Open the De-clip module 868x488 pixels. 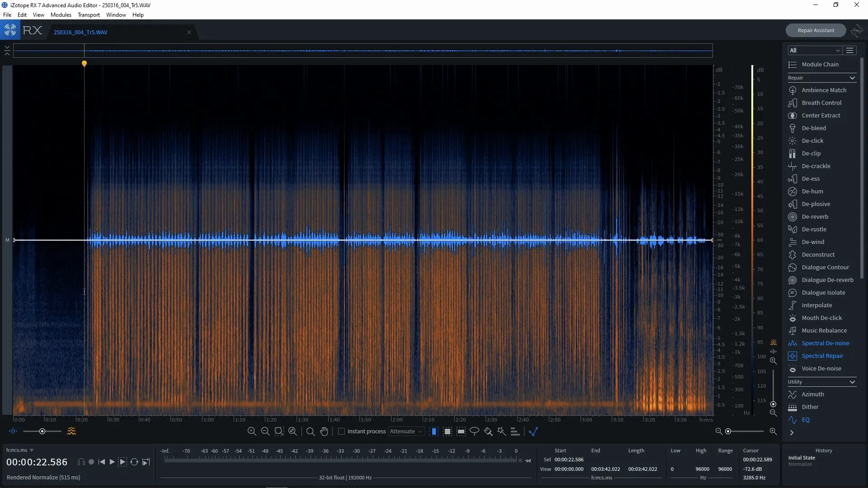click(811, 153)
